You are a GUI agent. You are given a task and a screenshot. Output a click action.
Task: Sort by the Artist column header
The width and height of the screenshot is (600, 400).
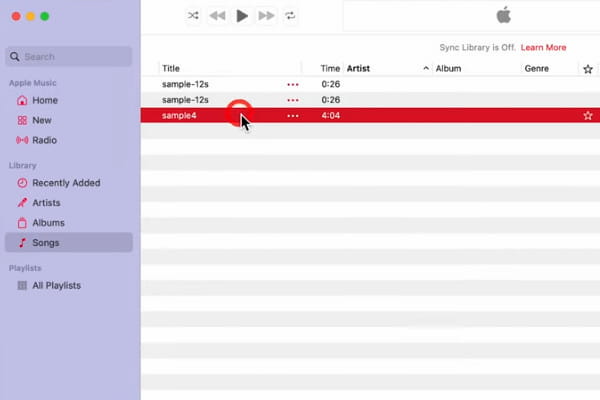pos(358,69)
